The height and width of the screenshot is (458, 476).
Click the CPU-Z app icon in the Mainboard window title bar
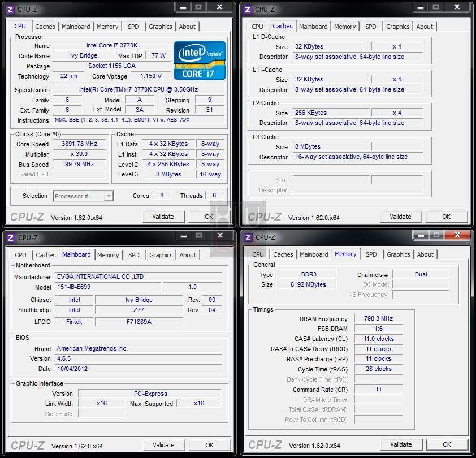pos(11,238)
